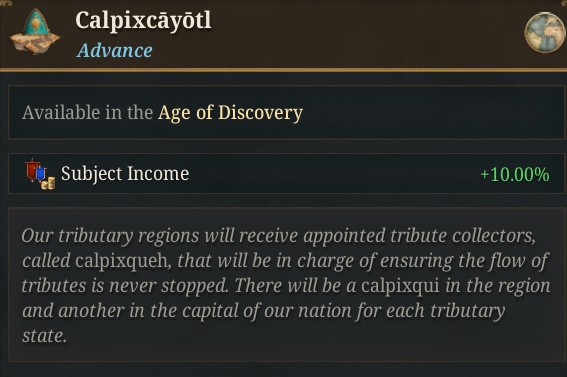Image resolution: width=567 pixels, height=377 pixels.
Task: Click 'Our tributary regions' opening phrase
Action: pyautogui.click(x=110, y=236)
